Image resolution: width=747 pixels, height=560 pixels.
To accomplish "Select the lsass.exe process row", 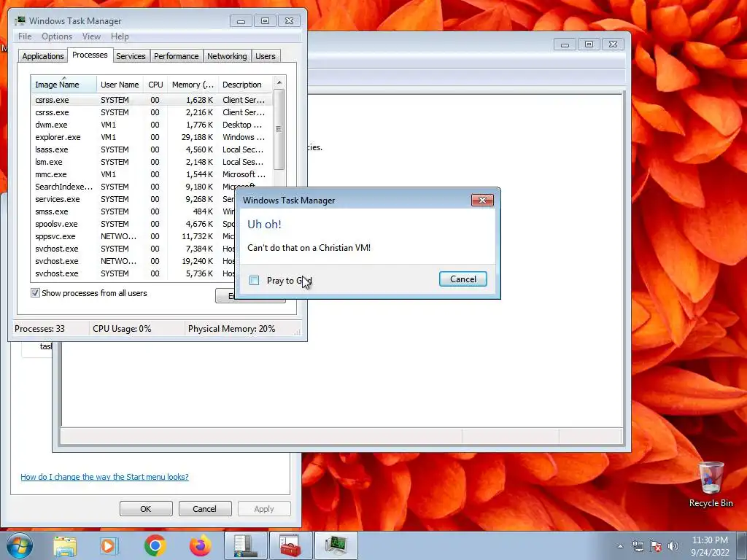I will [x=152, y=149].
